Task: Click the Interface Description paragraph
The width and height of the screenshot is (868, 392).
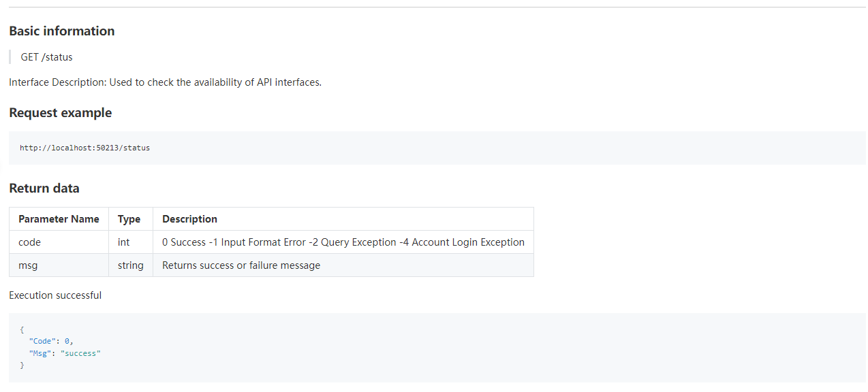Action: pos(165,82)
